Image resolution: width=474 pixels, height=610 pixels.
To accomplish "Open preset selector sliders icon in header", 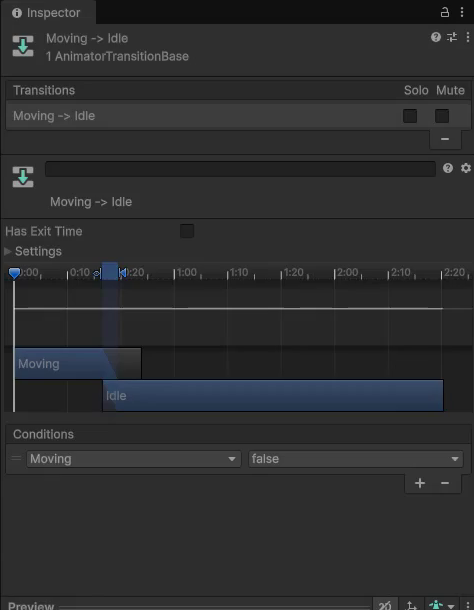I will pyautogui.click(x=452, y=37).
